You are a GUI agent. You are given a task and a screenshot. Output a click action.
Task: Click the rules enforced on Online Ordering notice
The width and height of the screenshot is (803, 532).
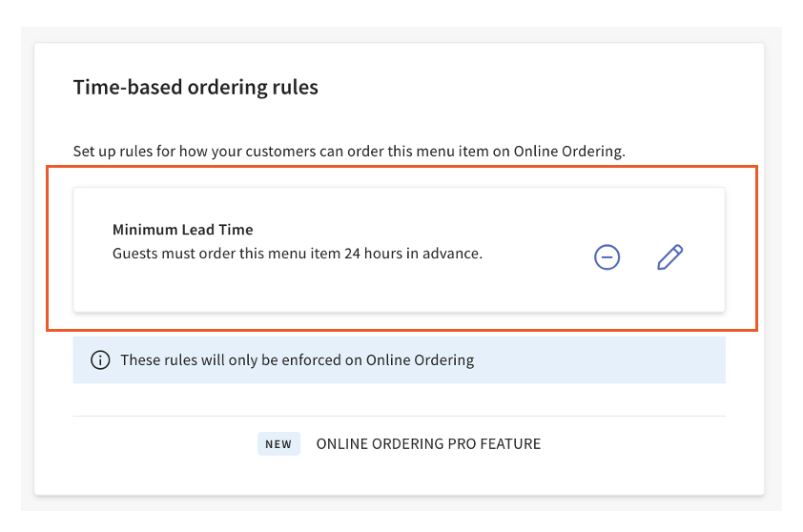pyautogui.click(x=297, y=360)
